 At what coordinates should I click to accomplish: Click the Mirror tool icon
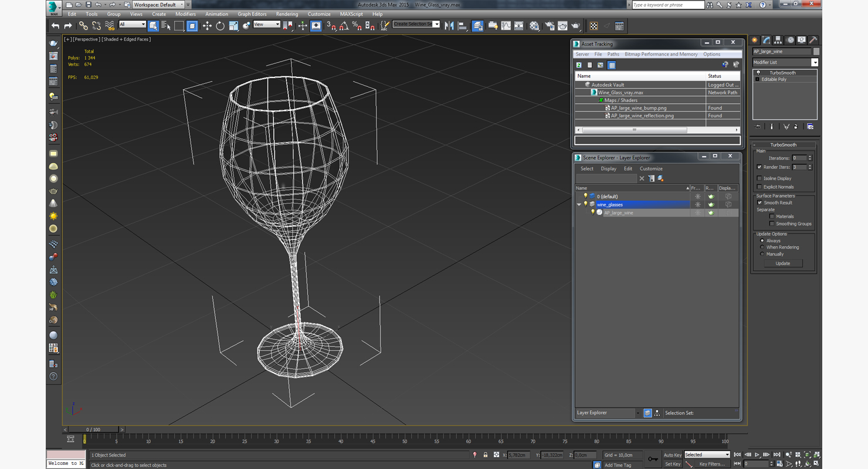click(449, 26)
